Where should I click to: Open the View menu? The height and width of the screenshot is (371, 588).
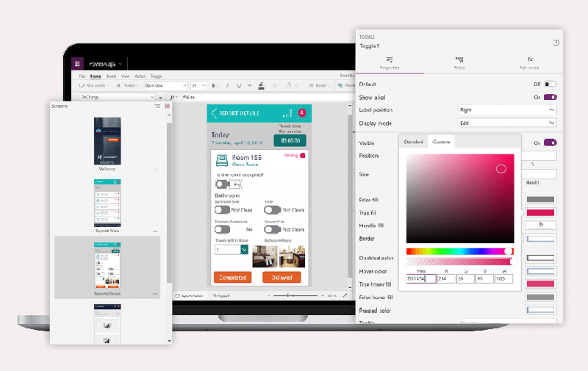pyautogui.click(x=125, y=76)
